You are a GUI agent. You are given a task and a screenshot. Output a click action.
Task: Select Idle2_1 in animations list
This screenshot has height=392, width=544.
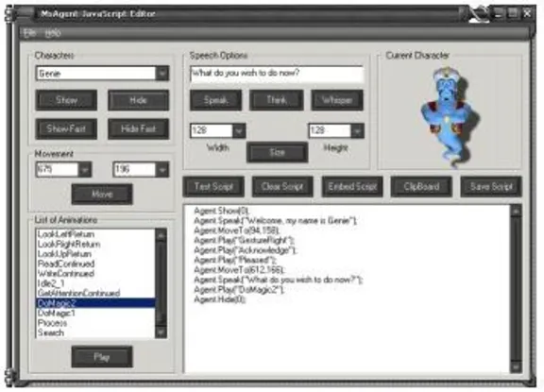[x=95, y=283]
